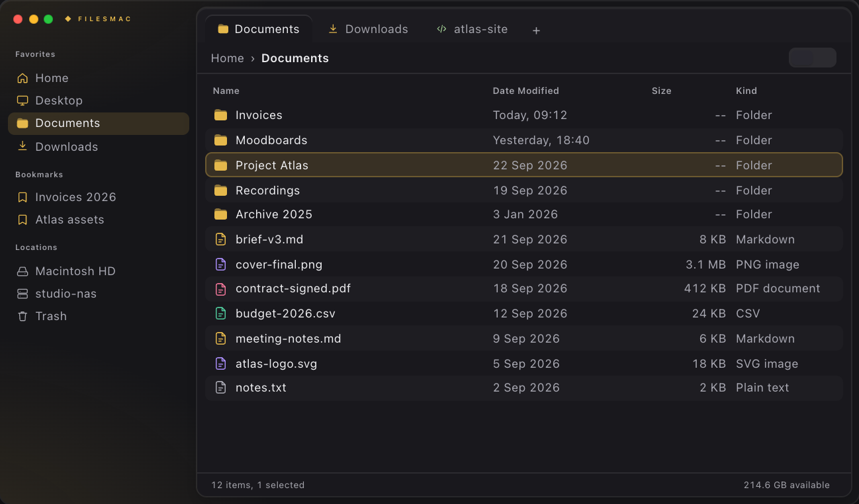Add a new tab with the plus icon
Screen dimensions: 859x504
click(536, 30)
